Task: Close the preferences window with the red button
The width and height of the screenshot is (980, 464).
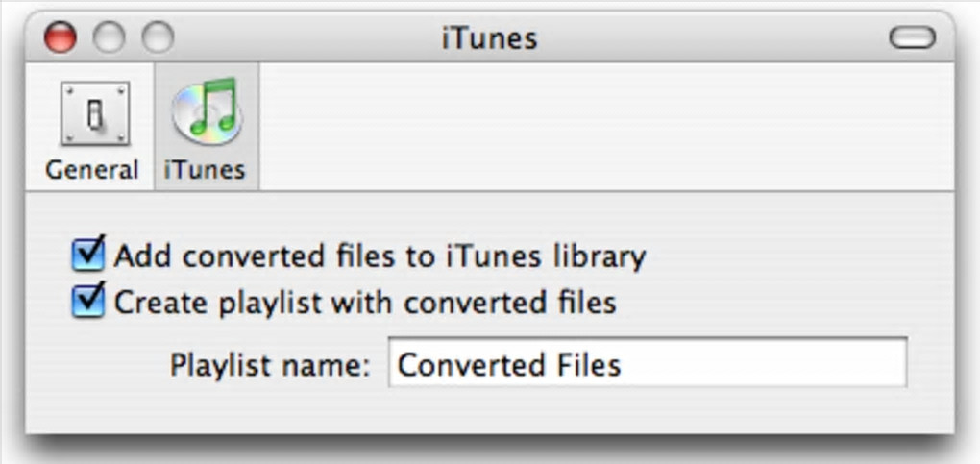Action: [60, 37]
